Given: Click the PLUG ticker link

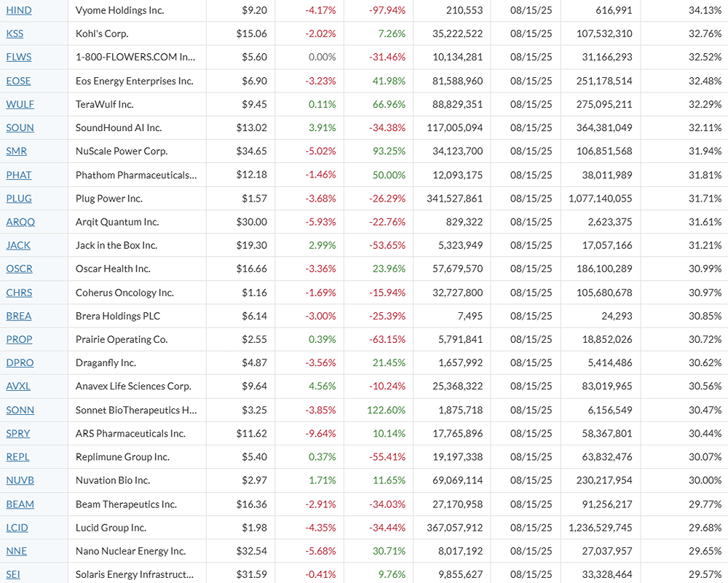Looking at the screenshot, I should [x=19, y=198].
